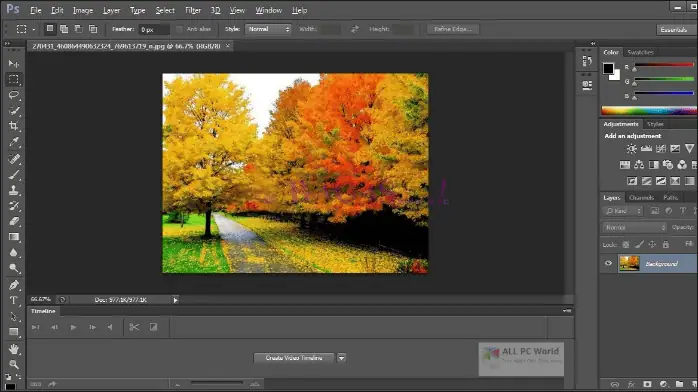
Task: Collapse the right panels with double arrows
Action: [592, 44]
